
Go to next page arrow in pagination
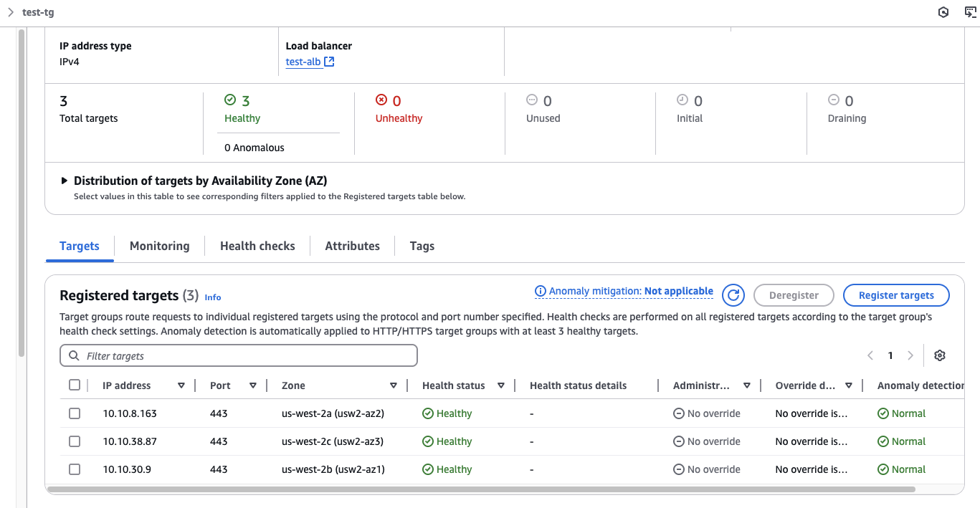pyautogui.click(x=910, y=355)
